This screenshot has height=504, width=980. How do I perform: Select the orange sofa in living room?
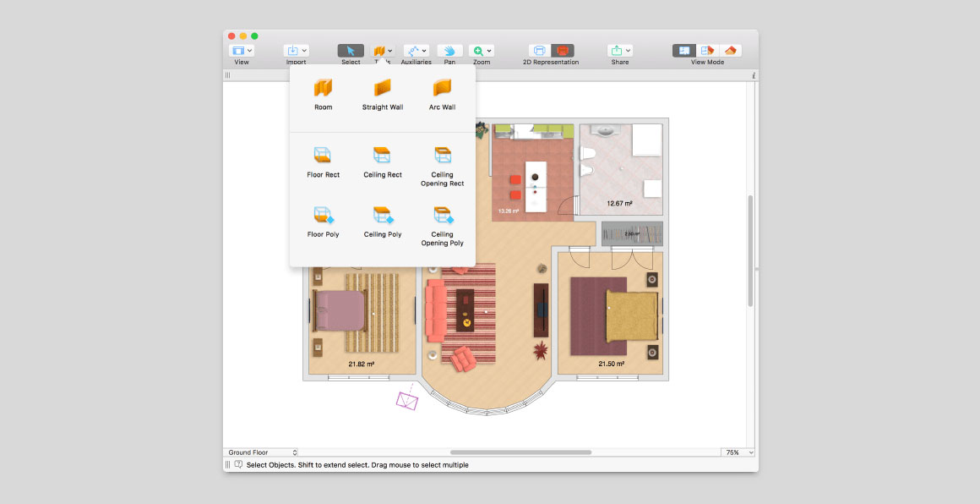(436, 311)
